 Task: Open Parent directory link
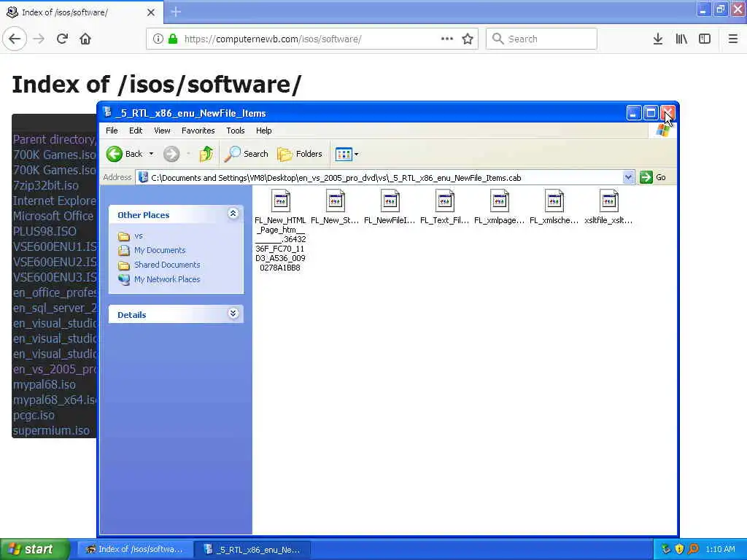(x=54, y=139)
